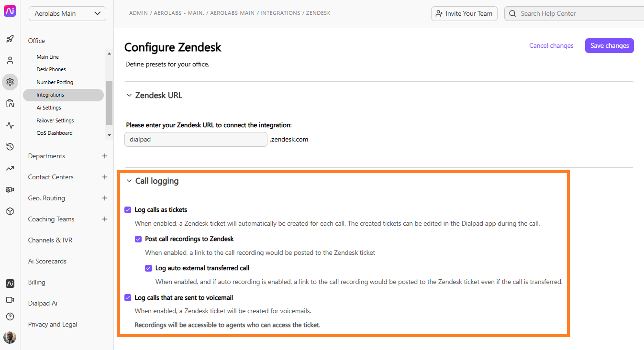Add a contact center with plus icon

click(x=105, y=177)
